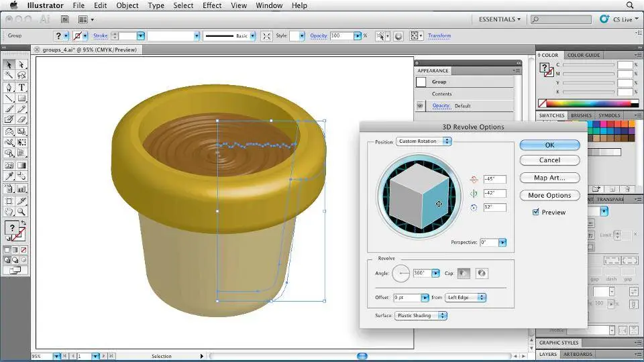Click the More Options button
The height and width of the screenshot is (362, 644).
pyautogui.click(x=549, y=196)
